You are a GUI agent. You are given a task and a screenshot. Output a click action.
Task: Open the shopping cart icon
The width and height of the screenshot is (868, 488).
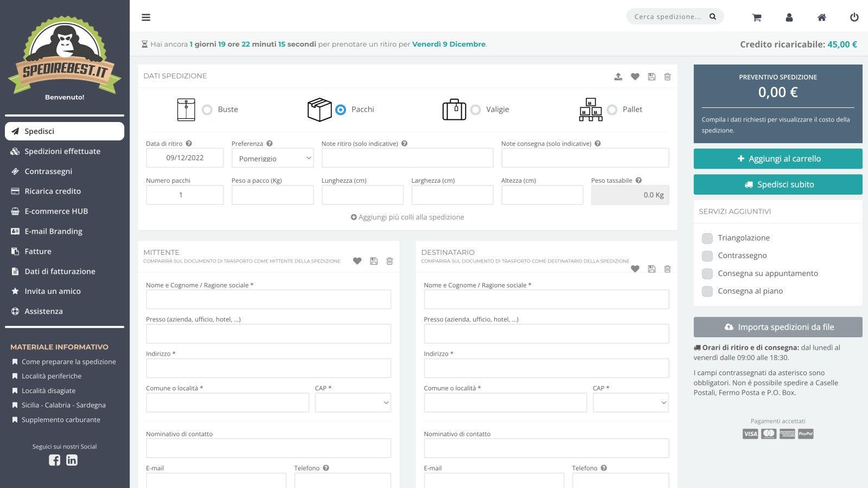point(757,17)
